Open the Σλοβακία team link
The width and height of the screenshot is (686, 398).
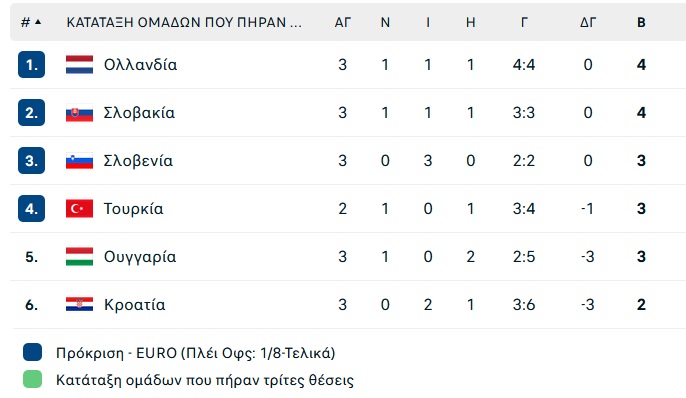[139, 113]
